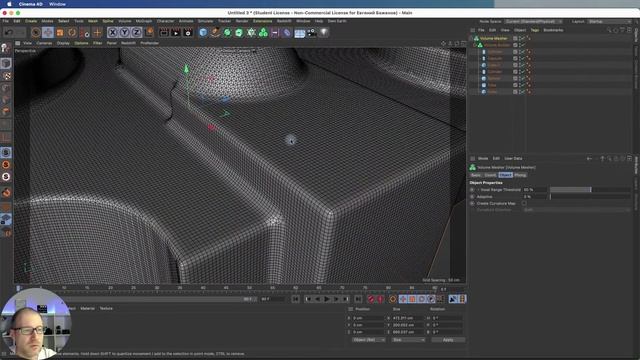
Task: Activate the Move tool icon
Action: coord(48,32)
